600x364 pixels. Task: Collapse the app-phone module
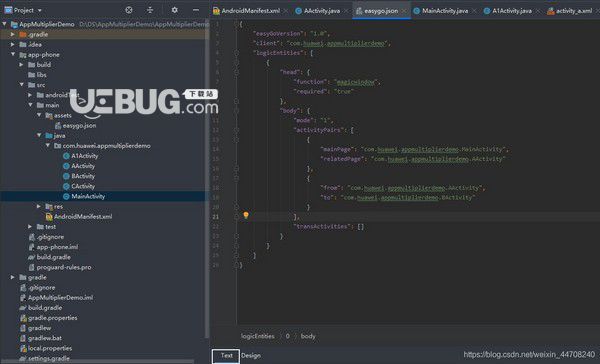click(x=13, y=54)
